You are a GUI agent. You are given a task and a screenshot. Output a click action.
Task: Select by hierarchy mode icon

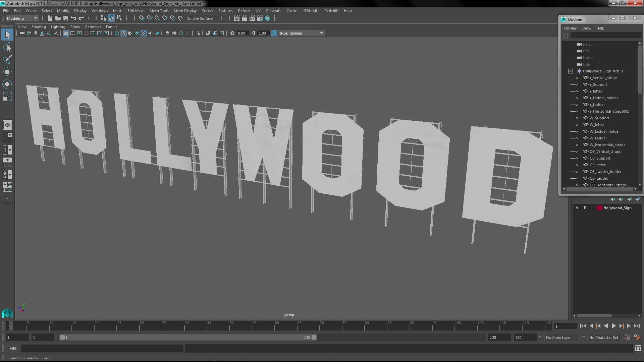point(103,18)
